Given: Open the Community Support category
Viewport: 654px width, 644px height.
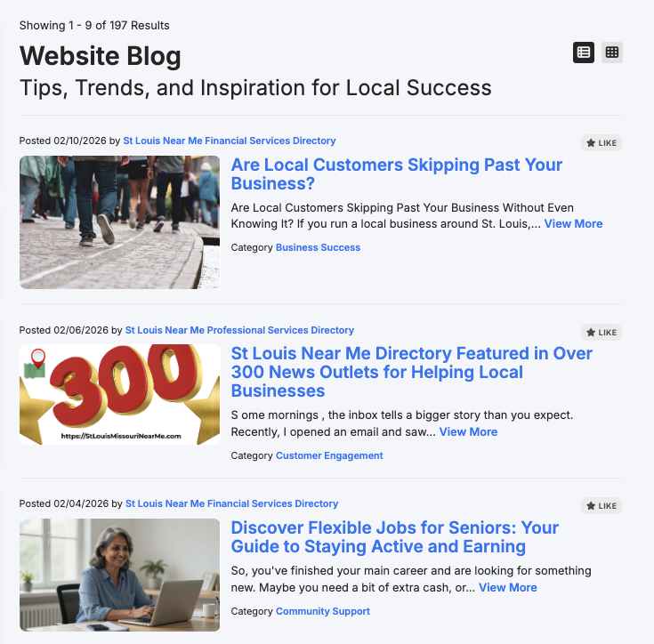Looking at the screenshot, I should pyautogui.click(x=322, y=611).
